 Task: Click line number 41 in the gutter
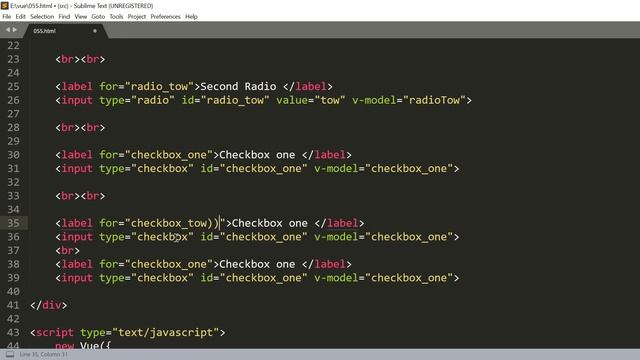tap(13, 305)
